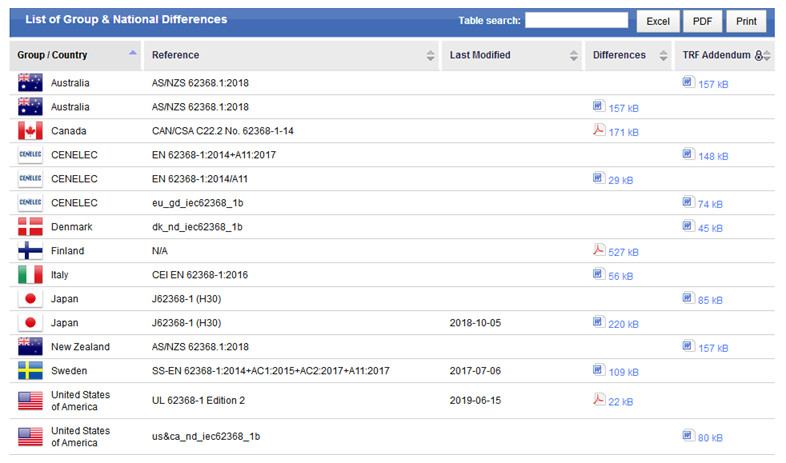The image size is (786, 463).
Task: Click the Table search input field
Action: click(x=576, y=20)
